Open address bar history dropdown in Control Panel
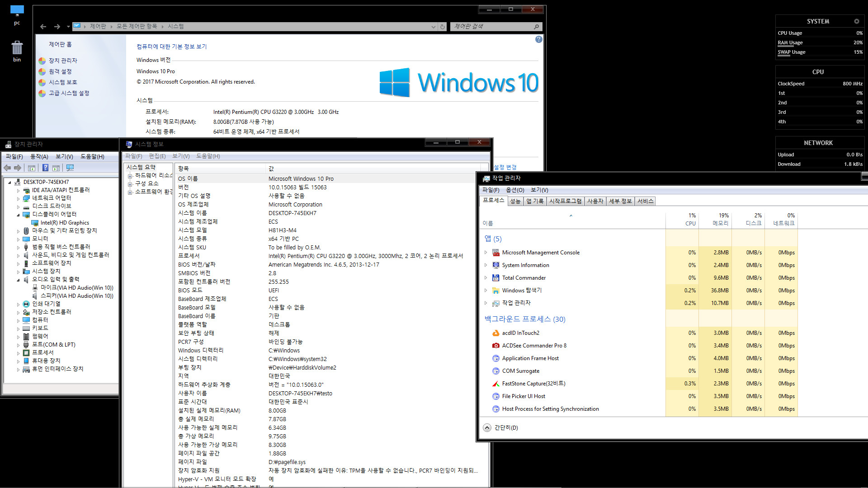 click(x=434, y=27)
